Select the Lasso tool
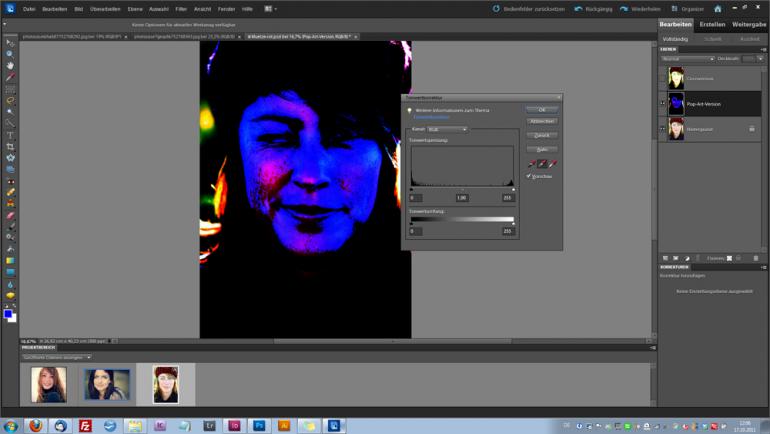The width and height of the screenshot is (770, 434). 10,101
